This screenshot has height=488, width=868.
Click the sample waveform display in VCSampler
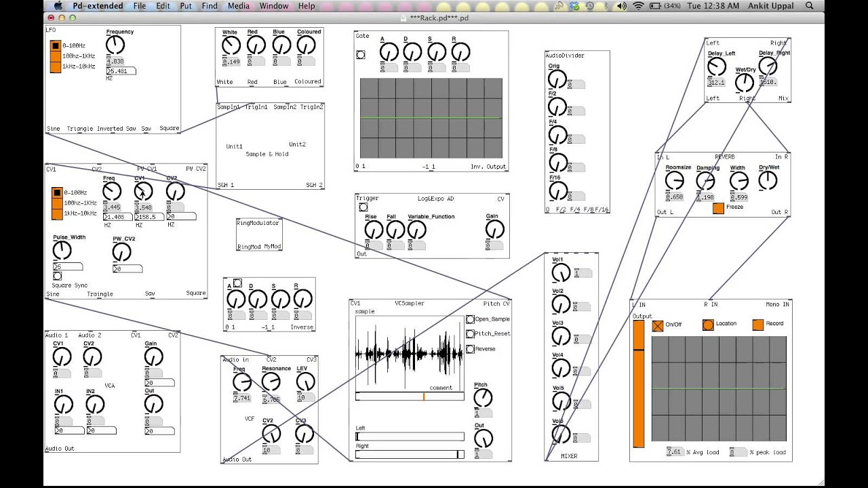pos(410,353)
